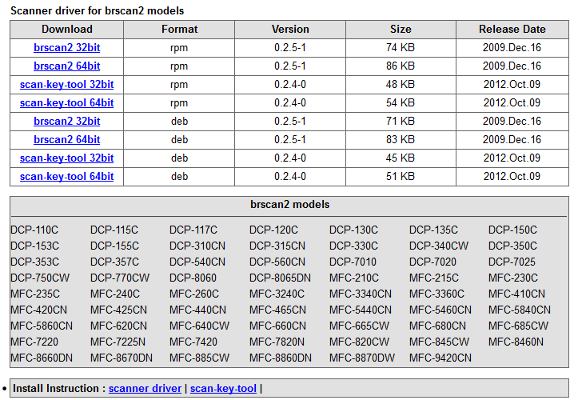Viewport: 578px width, 400px height.
Task: Select model DCP-340CW
Action: [439, 246]
